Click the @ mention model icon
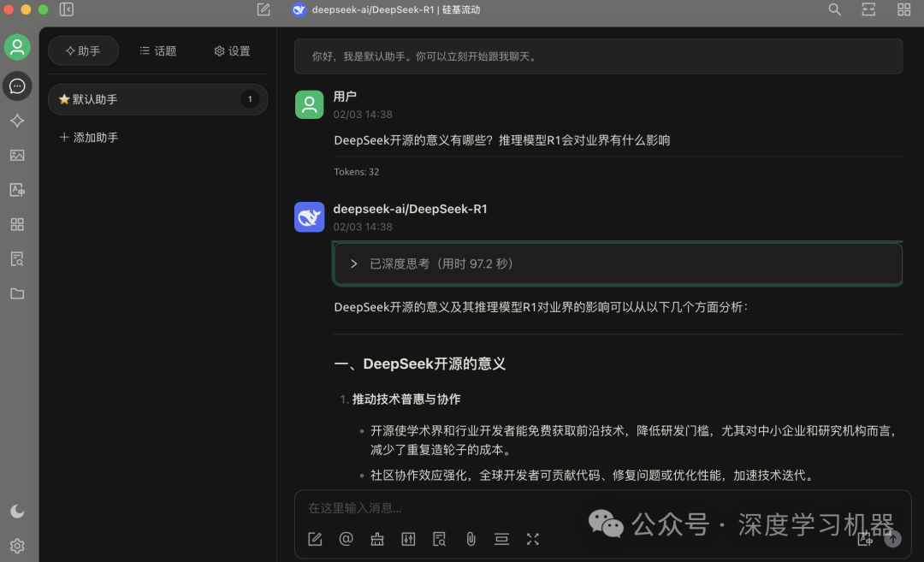Viewport: 924px width, 562px height. [x=346, y=539]
